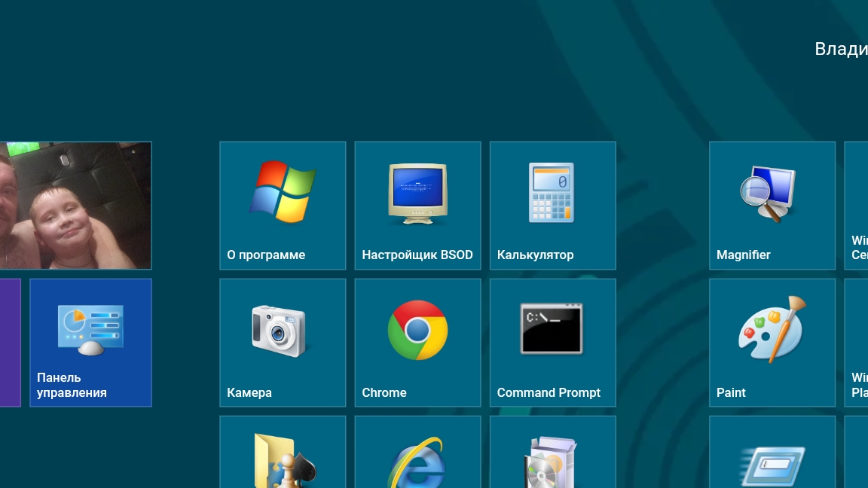Click the Камера label text

249,392
